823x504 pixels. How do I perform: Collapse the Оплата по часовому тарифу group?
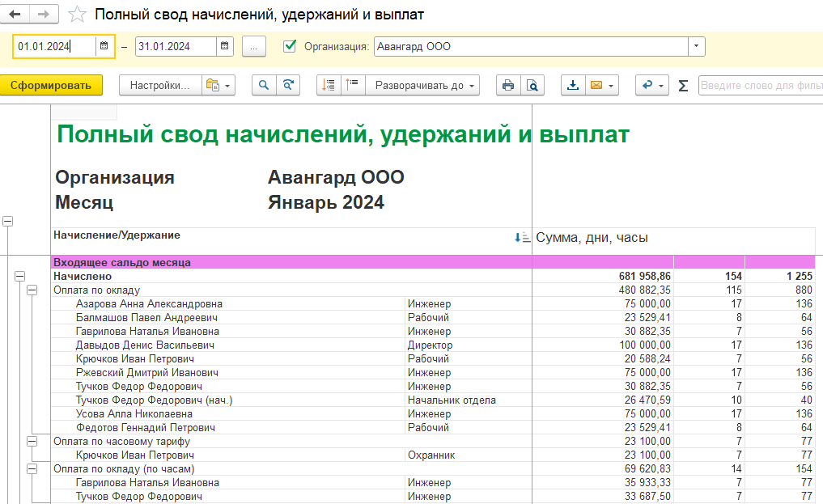(32, 441)
